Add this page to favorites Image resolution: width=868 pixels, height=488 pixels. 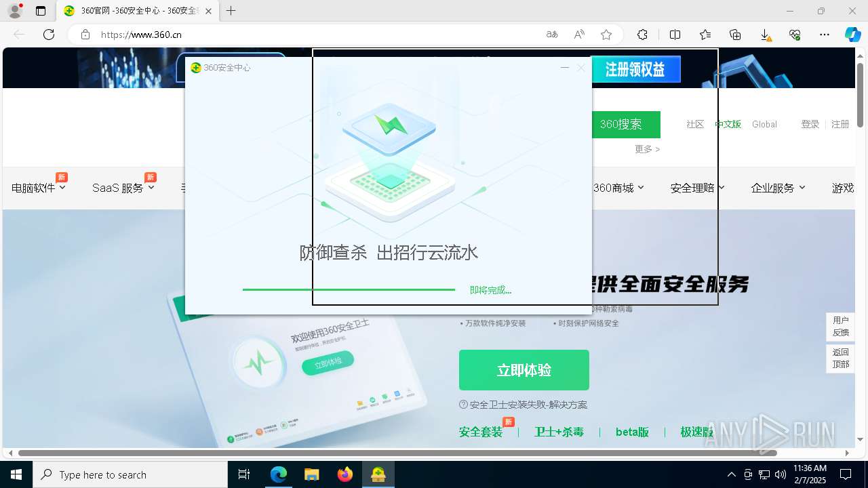pyautogui.click(x=606, y=35)
